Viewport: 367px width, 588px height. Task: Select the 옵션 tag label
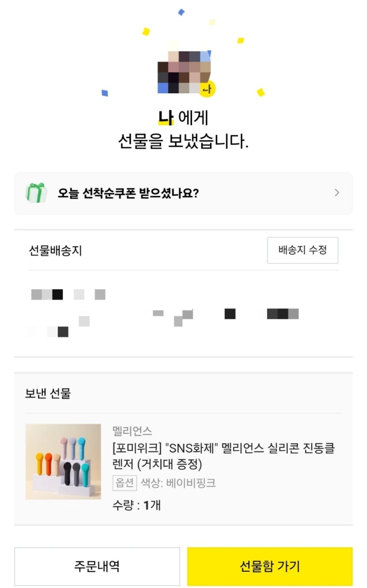point(124,483)
